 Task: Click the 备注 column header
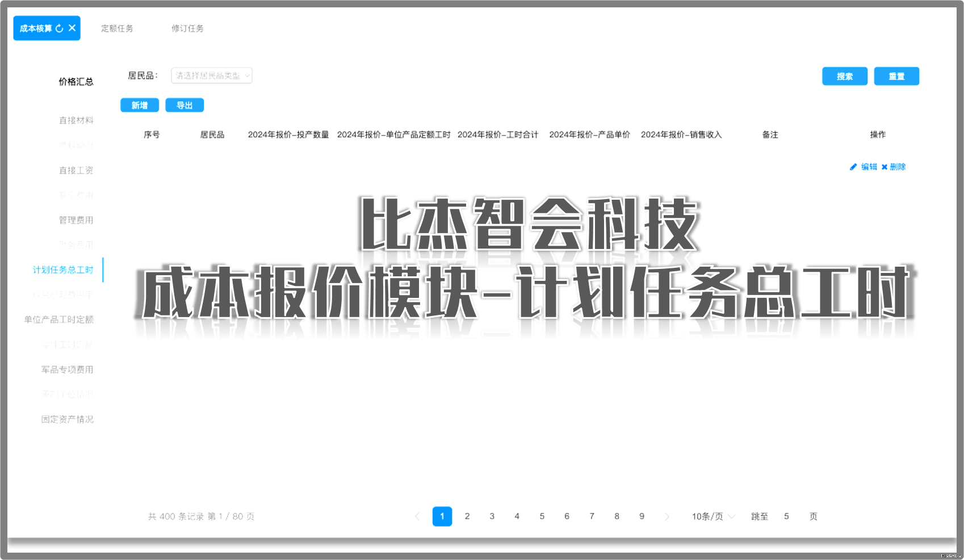770,134
